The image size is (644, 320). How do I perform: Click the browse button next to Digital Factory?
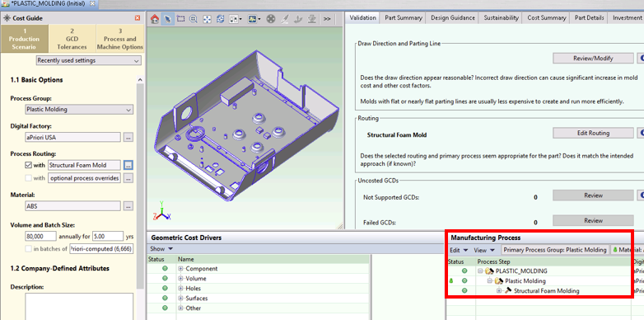click(x=128, y=138)
